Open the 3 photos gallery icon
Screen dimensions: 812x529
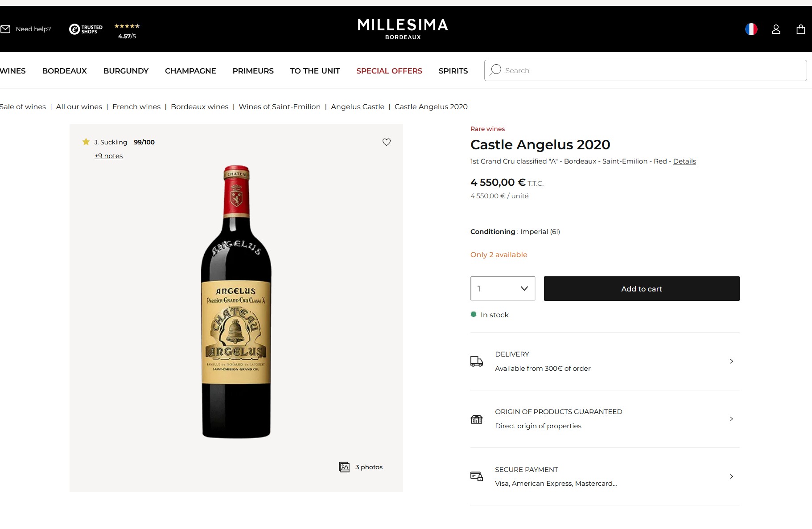click(x=344, y=467)
